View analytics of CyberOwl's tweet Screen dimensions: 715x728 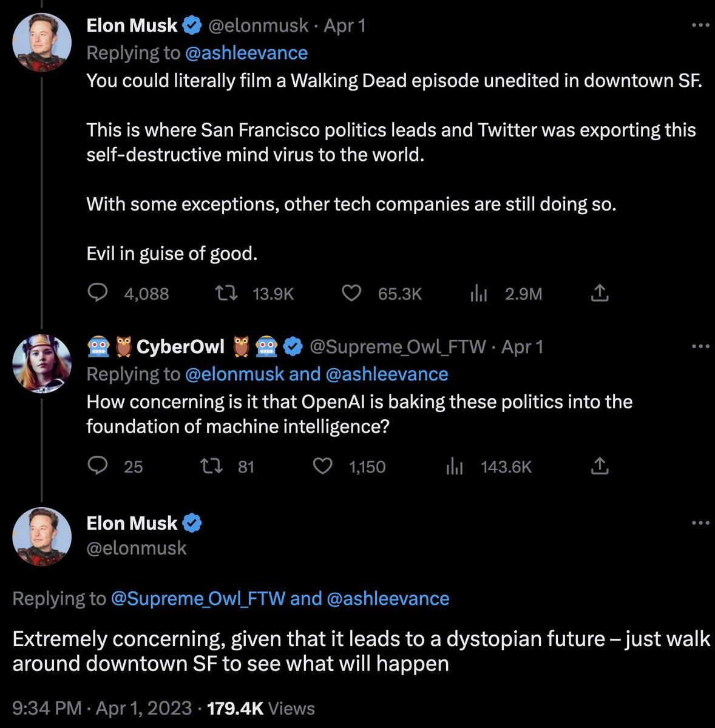coord(454,466)
